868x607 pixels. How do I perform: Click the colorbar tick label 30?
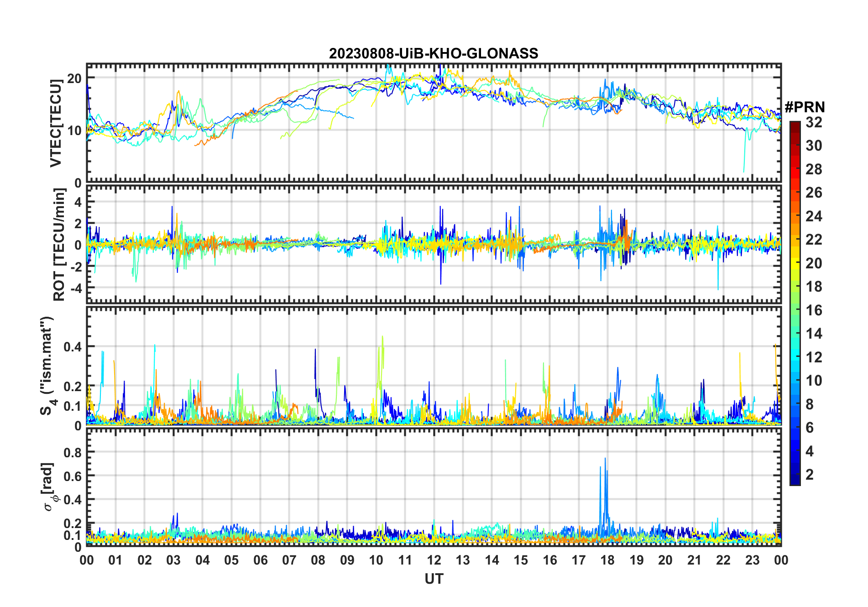tap(814, 146)
